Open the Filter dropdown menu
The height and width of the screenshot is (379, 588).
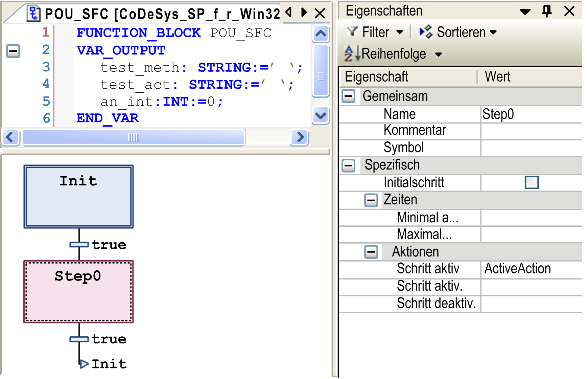tap(400, 32)
